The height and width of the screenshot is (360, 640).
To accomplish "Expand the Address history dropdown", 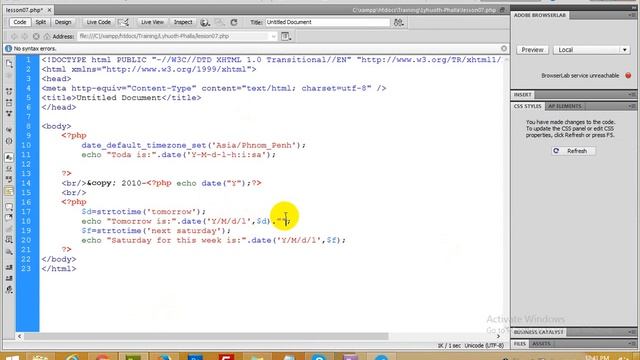I will click(x=273, y=36).
